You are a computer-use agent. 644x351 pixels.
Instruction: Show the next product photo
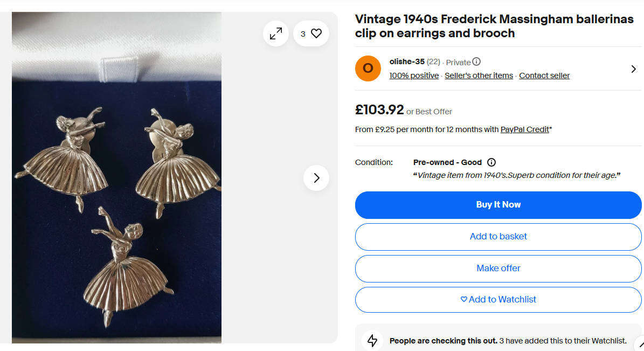[x=316, y=178]
